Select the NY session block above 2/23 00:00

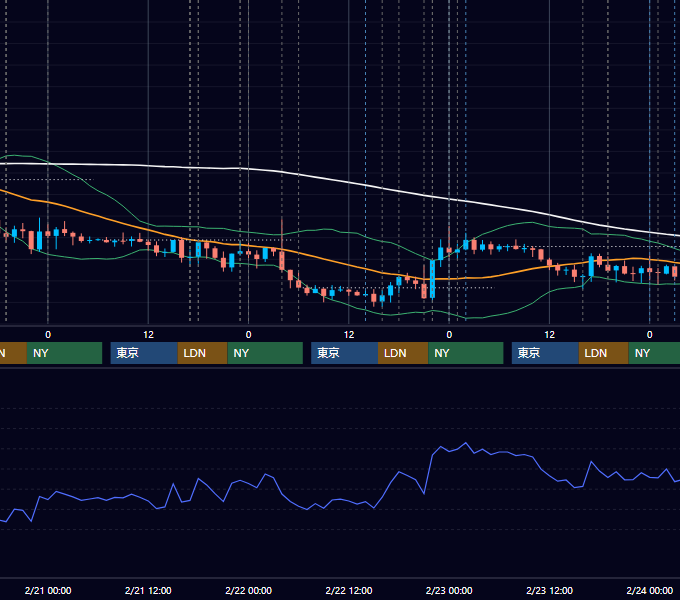pyautogui.click(x=466, y=353)
